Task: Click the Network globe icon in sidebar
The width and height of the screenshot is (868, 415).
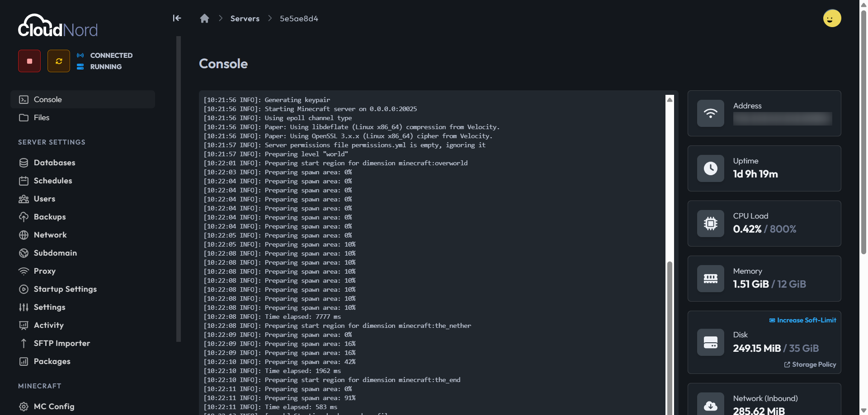Action: pos(24,235)
